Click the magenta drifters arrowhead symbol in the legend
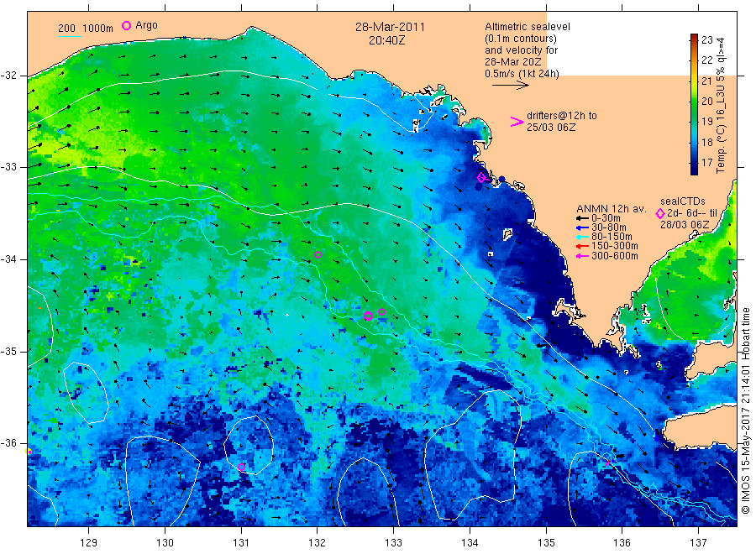 tap(517, 122)
